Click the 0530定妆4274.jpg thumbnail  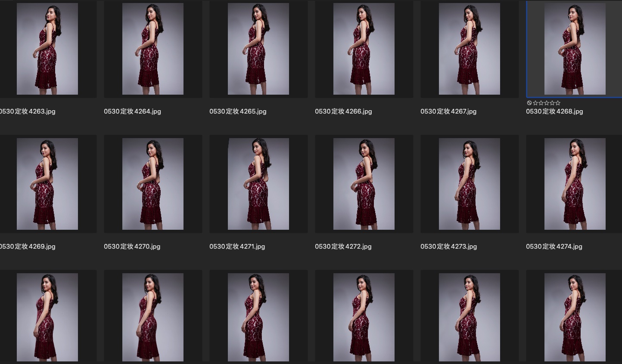click(575, 184)
